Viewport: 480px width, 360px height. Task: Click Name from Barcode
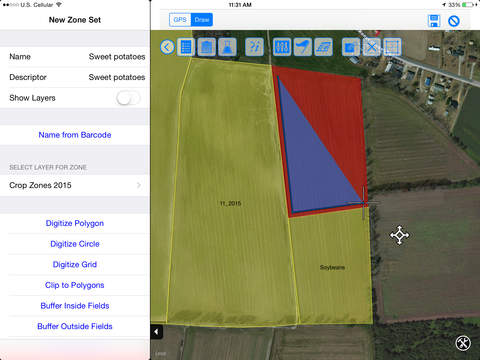click(75, 135)
